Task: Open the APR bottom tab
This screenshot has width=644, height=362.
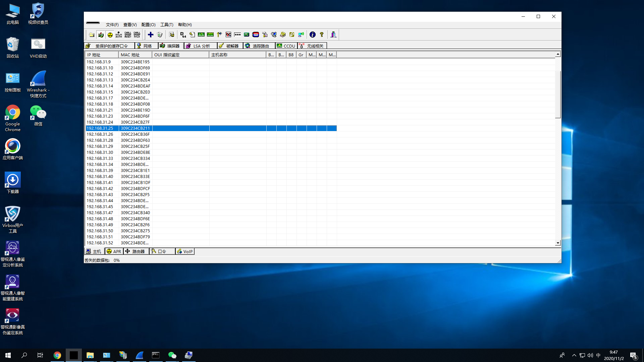Action: 114,251
